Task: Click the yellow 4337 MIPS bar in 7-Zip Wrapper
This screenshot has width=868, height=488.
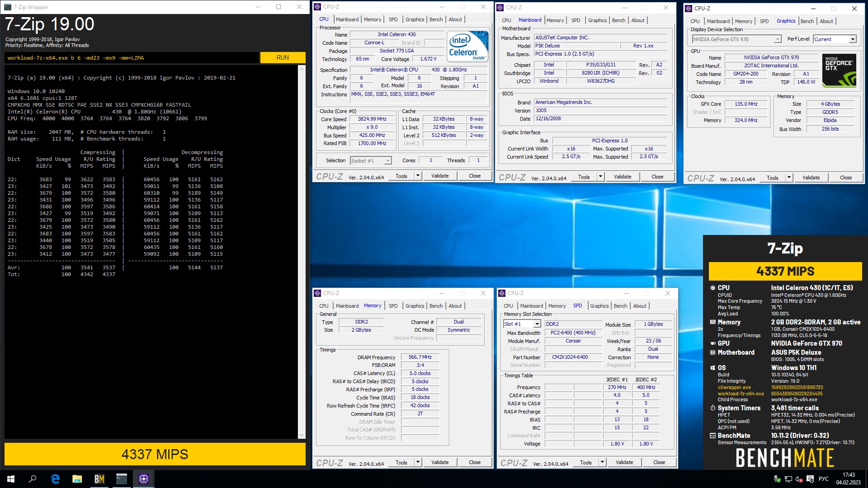Action: 155,454
